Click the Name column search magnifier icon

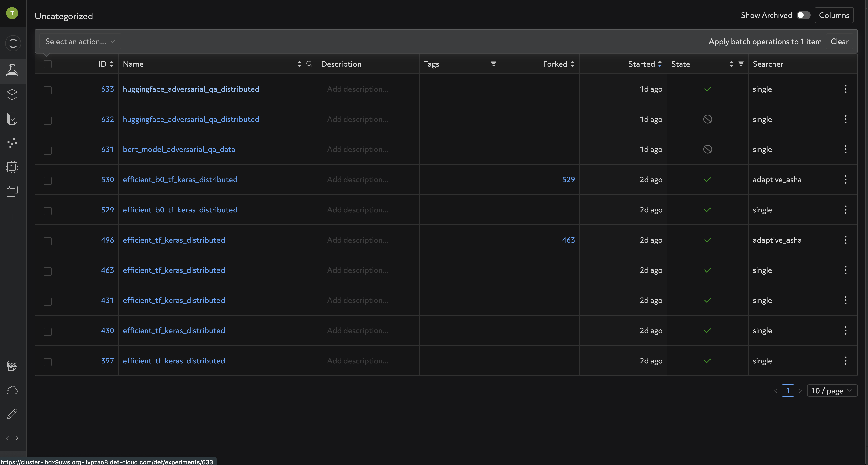click(309, 64)
